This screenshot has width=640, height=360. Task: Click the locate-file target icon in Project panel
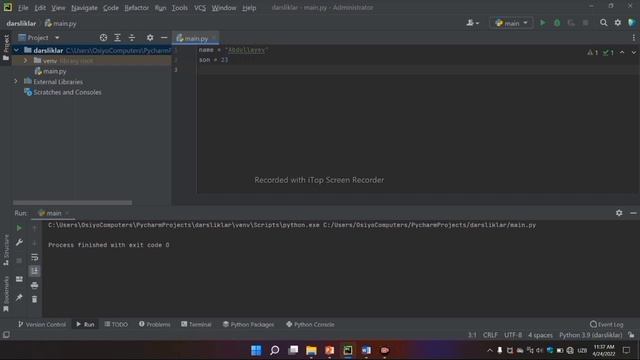tap(103, 38)
